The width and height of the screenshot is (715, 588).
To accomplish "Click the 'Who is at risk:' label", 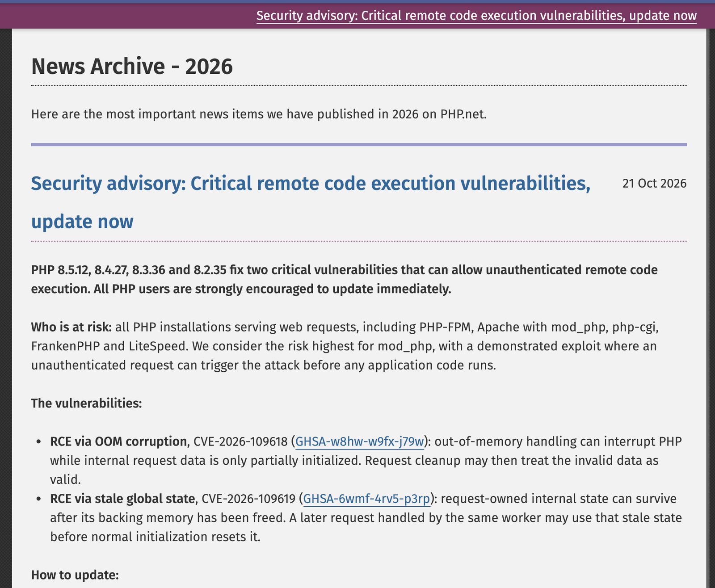I will 71,327.
